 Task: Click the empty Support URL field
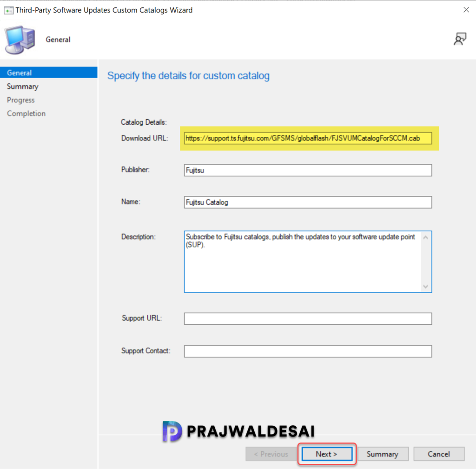click(308, 319)
